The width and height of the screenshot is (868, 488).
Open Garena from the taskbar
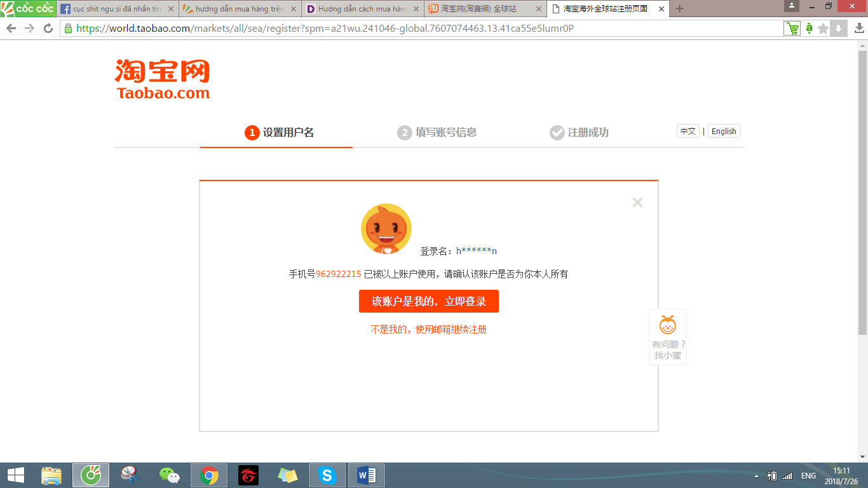tap(248, 475)
